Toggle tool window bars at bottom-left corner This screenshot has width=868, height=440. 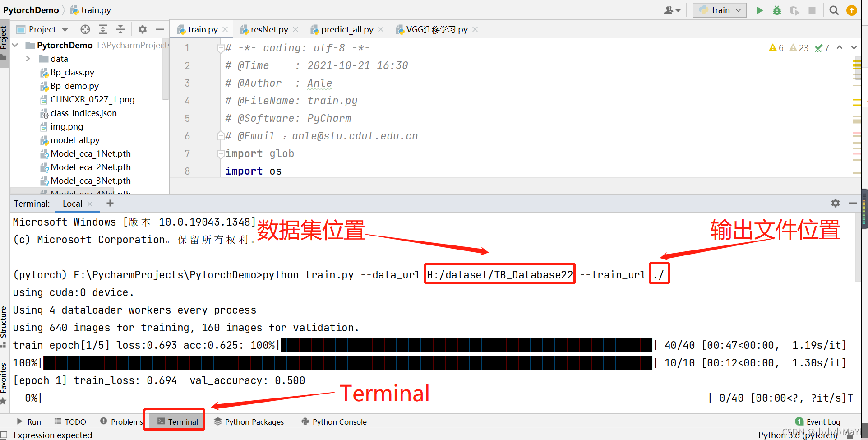coord(4,435)
